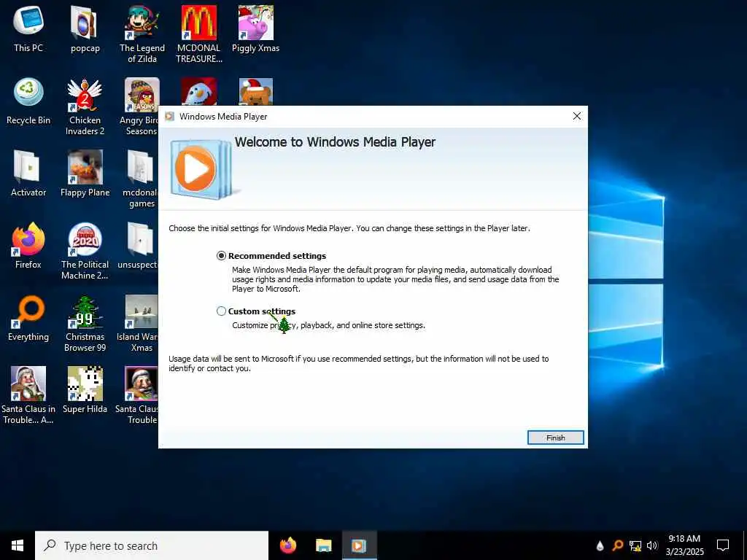Viewport: 747px width, 560px height.
Task: Open Angry Birds Seasons shortcut
Action: coord(140,106)
